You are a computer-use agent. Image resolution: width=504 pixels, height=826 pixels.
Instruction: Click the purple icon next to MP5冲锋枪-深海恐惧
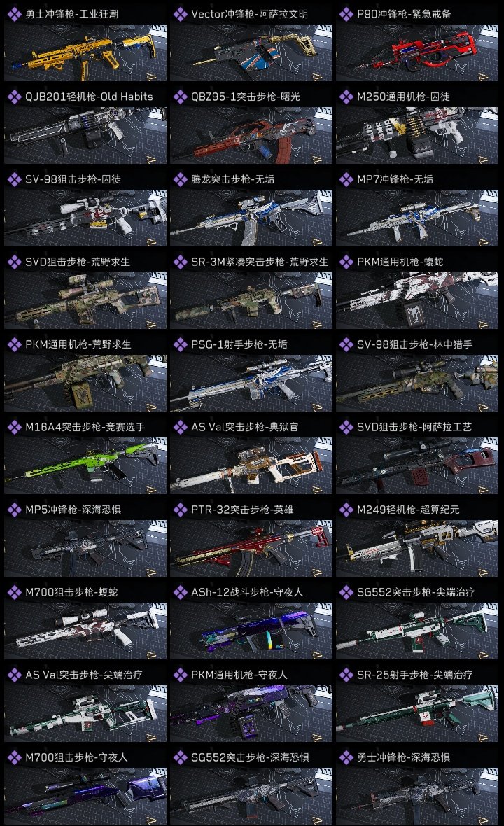coord(14,510)
